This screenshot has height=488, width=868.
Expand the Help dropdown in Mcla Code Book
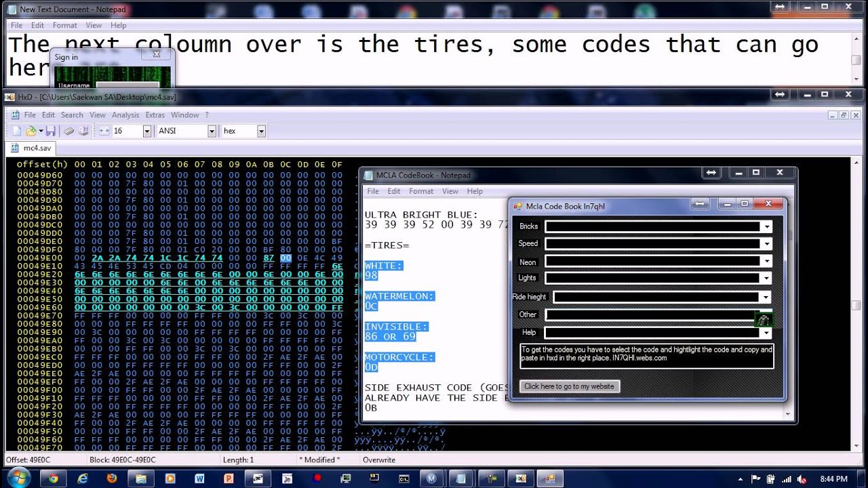tap(766, 333)
